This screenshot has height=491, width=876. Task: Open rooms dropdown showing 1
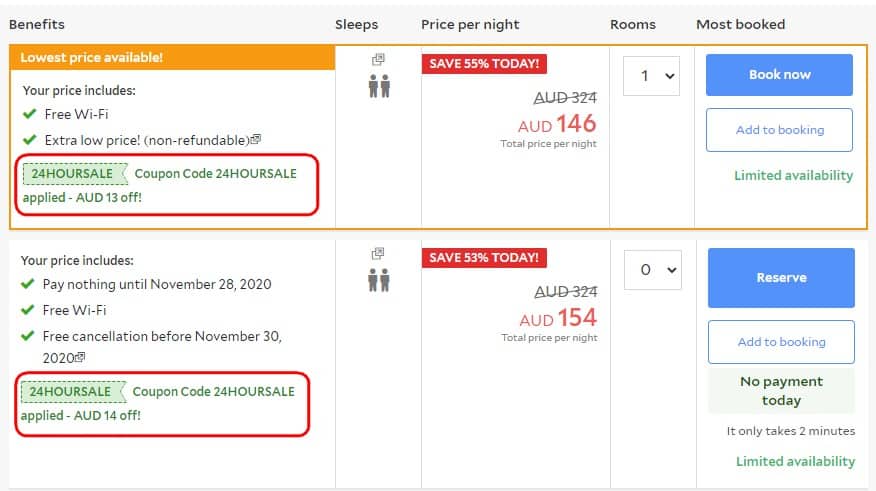pyautogui.click(x=651, y=76)
